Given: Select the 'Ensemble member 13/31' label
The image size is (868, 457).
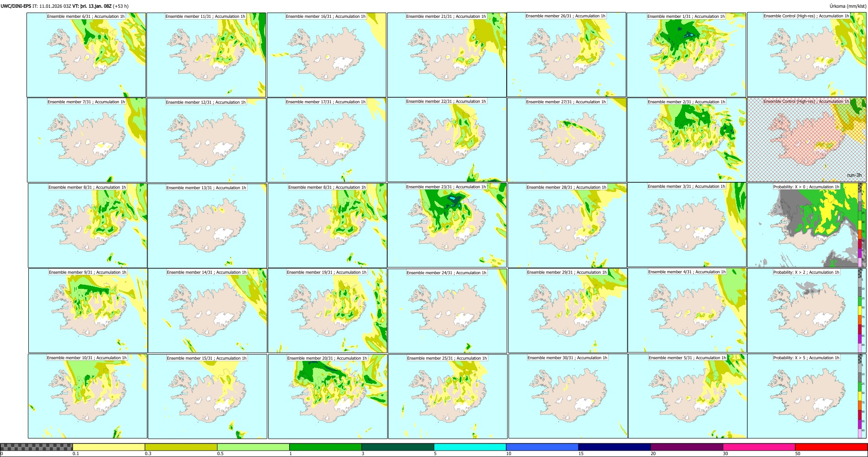Looking at the screenshot, I should pos(190,188).
